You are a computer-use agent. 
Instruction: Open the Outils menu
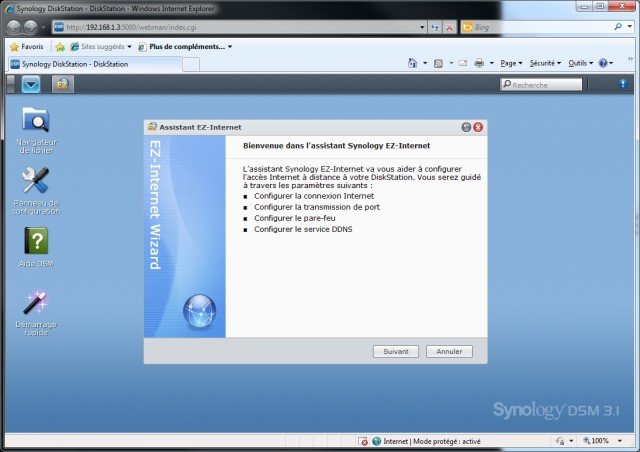coord(580,63)
